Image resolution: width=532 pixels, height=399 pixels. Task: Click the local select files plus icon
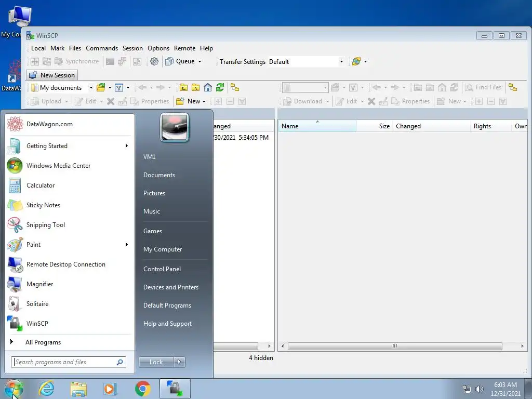tap(218, 101)
